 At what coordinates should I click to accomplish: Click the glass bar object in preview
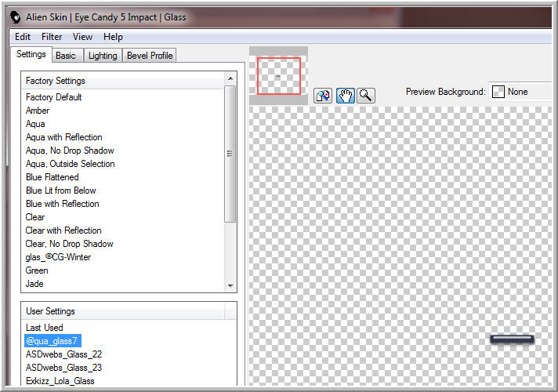click(512, 339)
